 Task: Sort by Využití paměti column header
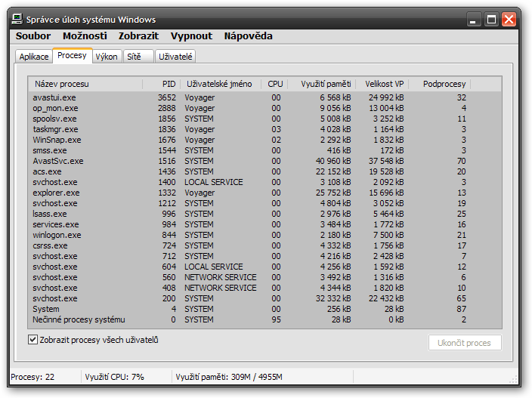pyautogui.click(x=322, y=84)
